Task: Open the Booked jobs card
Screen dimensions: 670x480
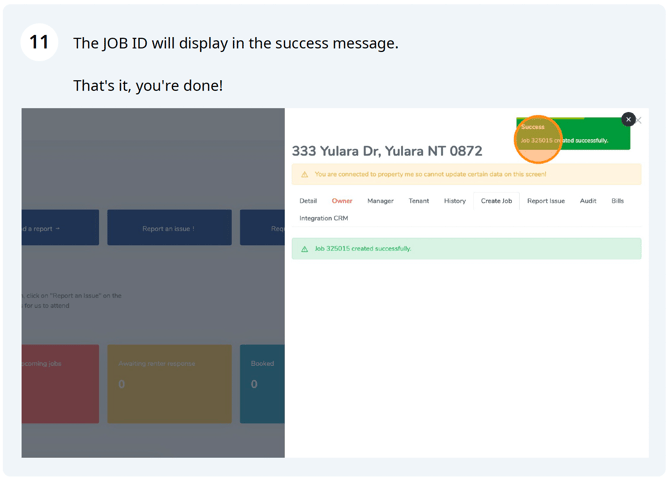Action: (262, 384)
